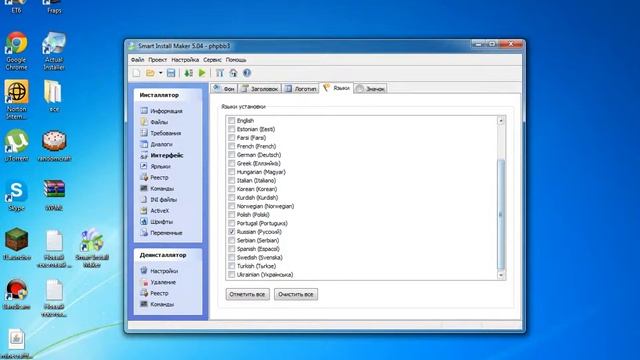Open the Ярлыки sidebar item

pos(156,167)
